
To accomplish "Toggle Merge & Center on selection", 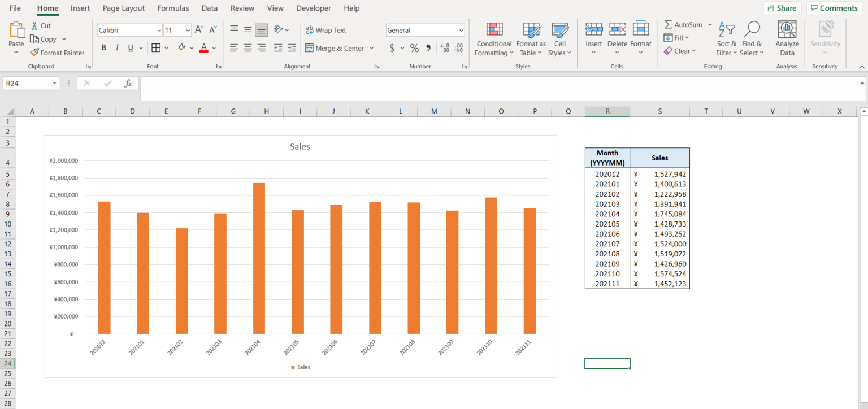I will (x=335, y=48).
